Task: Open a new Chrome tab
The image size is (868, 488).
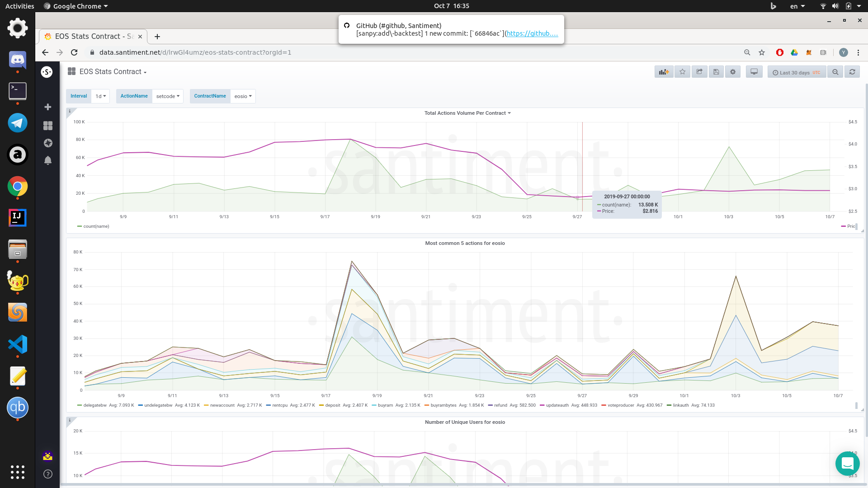Action: point(157,37)
